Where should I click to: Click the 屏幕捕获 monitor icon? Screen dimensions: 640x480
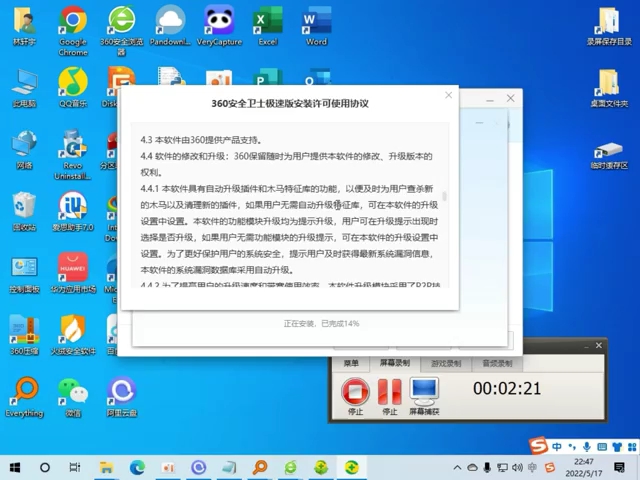[x=424, y=392]
